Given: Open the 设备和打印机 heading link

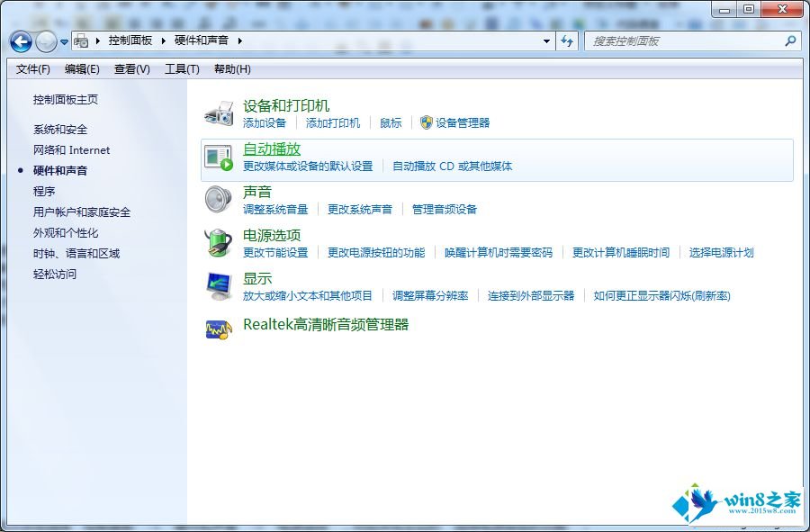Looking at the screenshot, I should [x=286, y=106].
